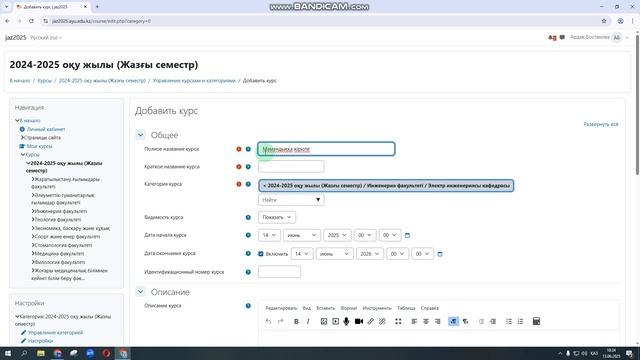
Task: Open calendar picker for course end date
Action: pyautogui.click(x=440, y=254)
